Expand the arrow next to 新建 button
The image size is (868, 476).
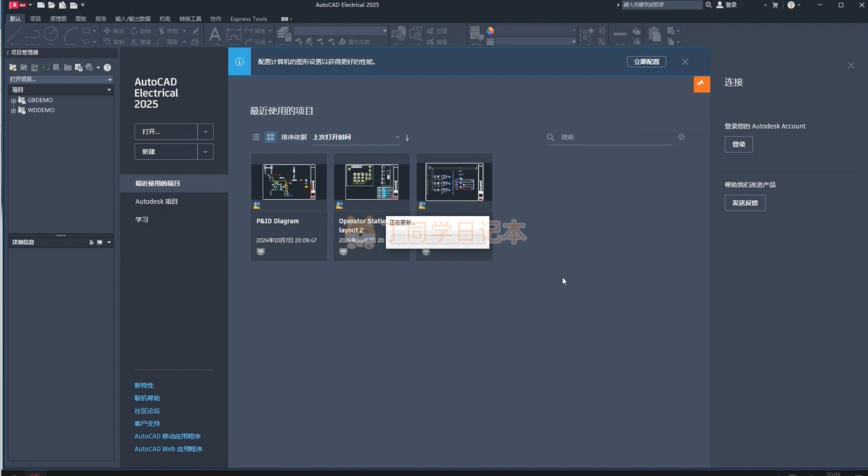[206, 151]
